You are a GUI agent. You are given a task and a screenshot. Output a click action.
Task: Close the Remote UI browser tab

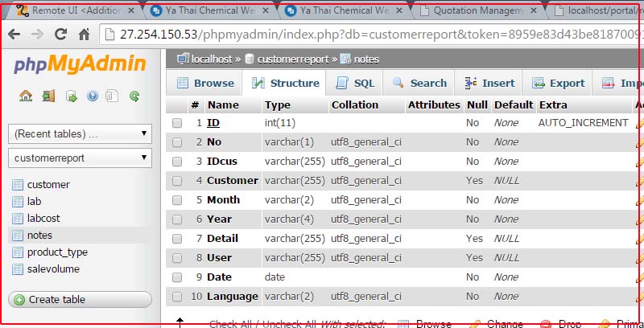[131, 10]
